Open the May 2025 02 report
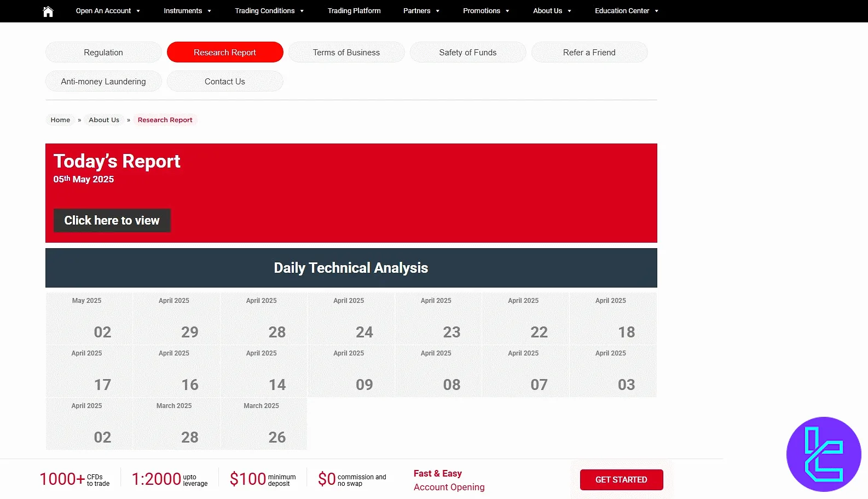 (x=89, y=318)
